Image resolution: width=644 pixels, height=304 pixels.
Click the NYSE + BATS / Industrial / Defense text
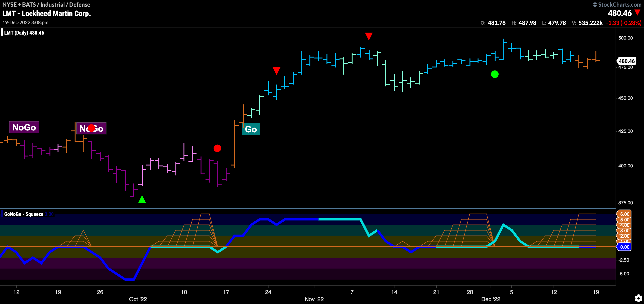point(46,4)
